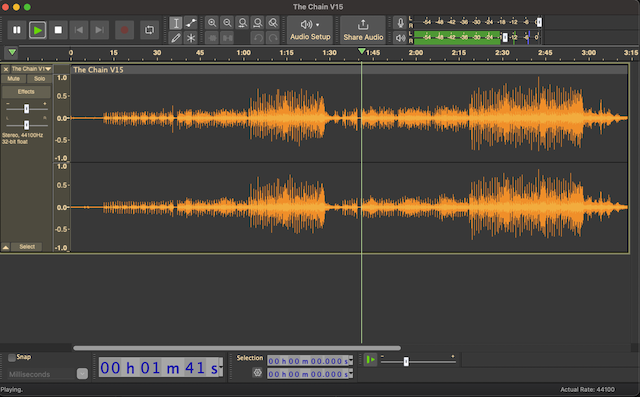
Task: Click the vertical scale beside the upper channel
Action: click(62, 118)
